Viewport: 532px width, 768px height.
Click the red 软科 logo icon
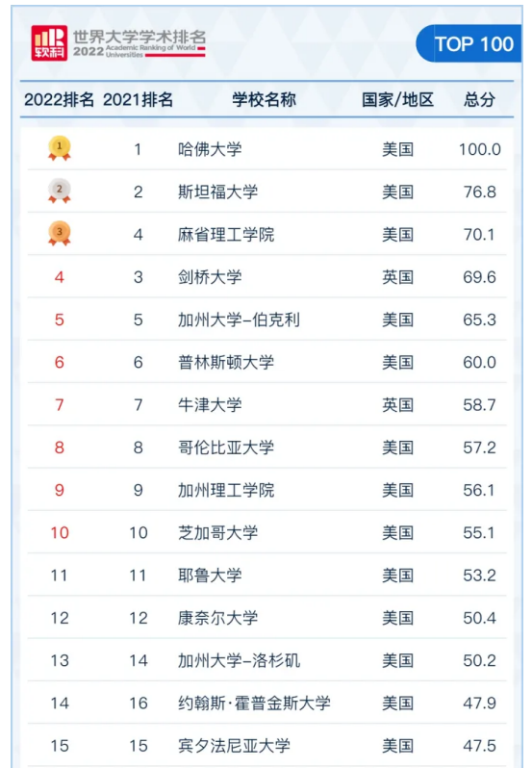(x=49, y=43)
